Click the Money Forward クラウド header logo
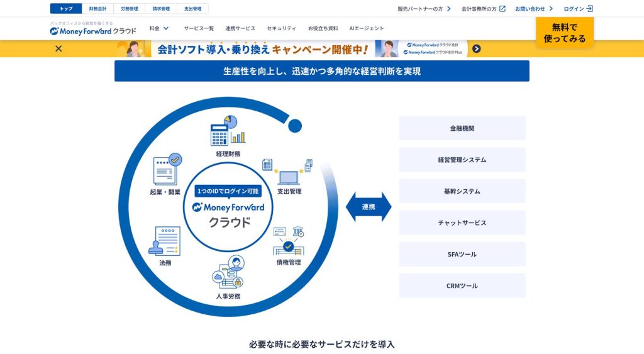The image size is (644, 354). pyautogui.click(x=93, y=30)
